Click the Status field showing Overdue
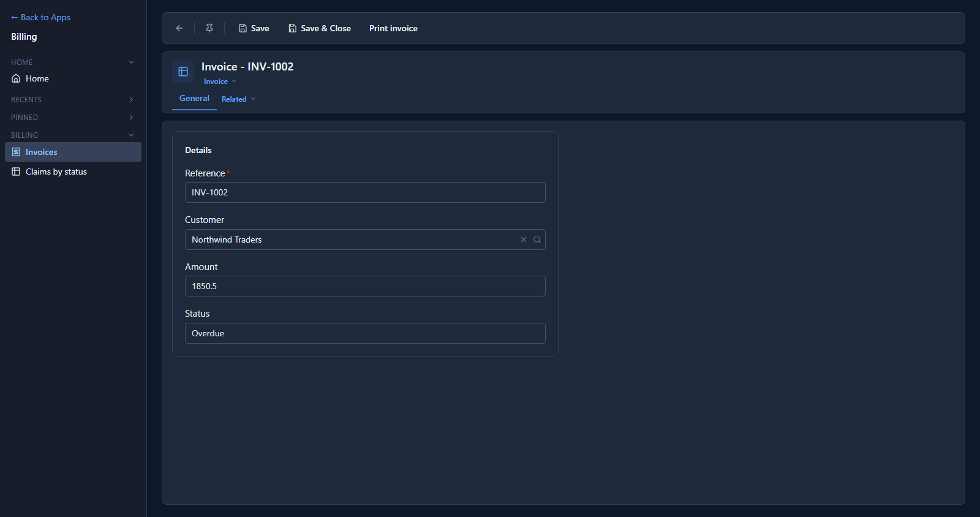The height and width of the screenshot is (517, 980). click(x=365, y=333)
